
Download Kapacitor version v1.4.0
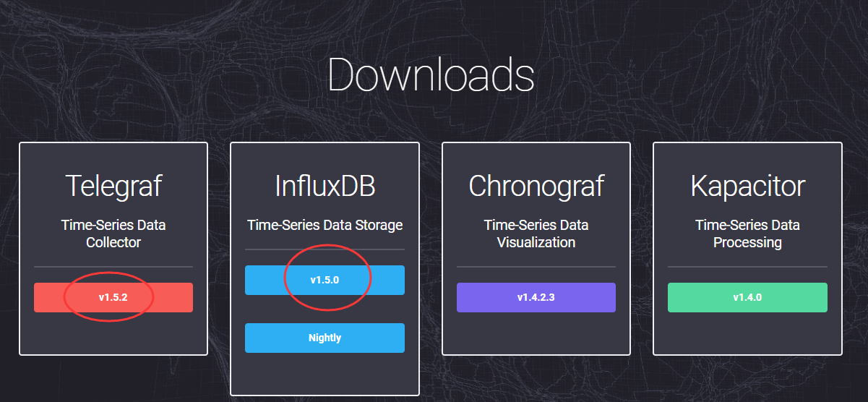(747, 297)
